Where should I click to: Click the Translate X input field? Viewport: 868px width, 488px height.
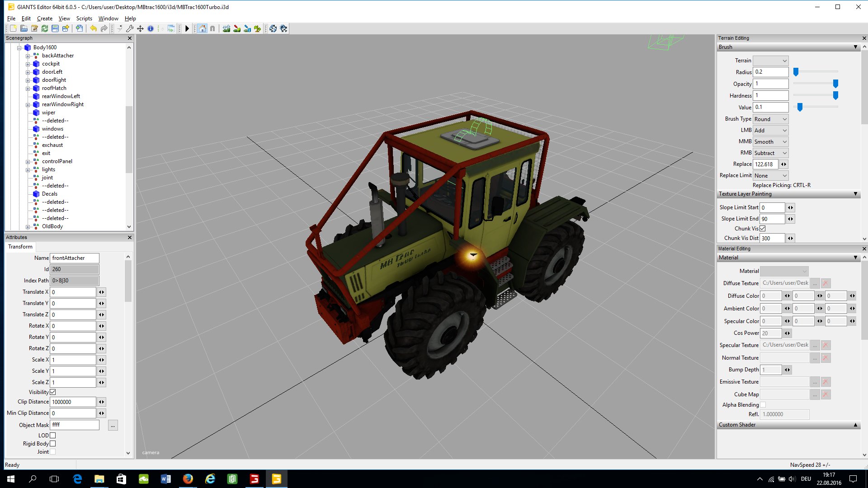(x=73, y=292)
